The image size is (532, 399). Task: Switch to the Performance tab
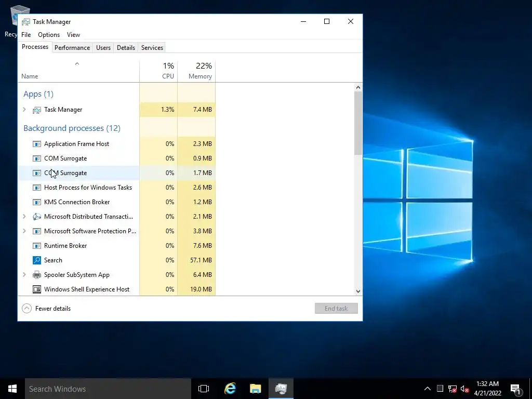[72, 48]
